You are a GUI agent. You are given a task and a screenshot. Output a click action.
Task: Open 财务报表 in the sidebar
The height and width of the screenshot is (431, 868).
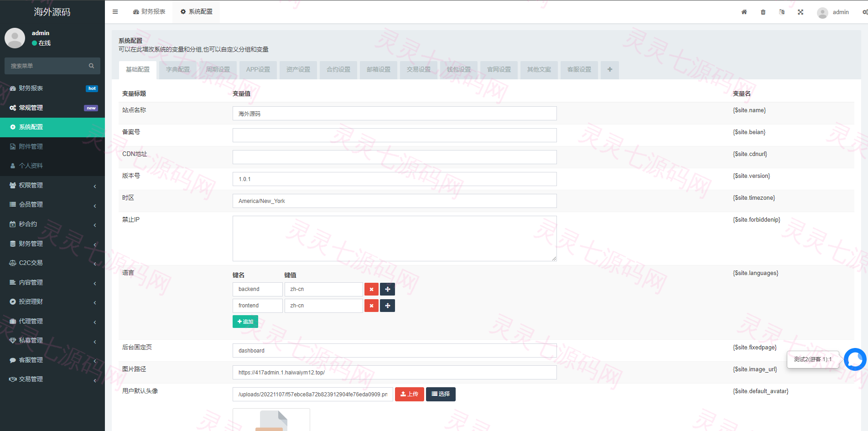pos(52,88)
